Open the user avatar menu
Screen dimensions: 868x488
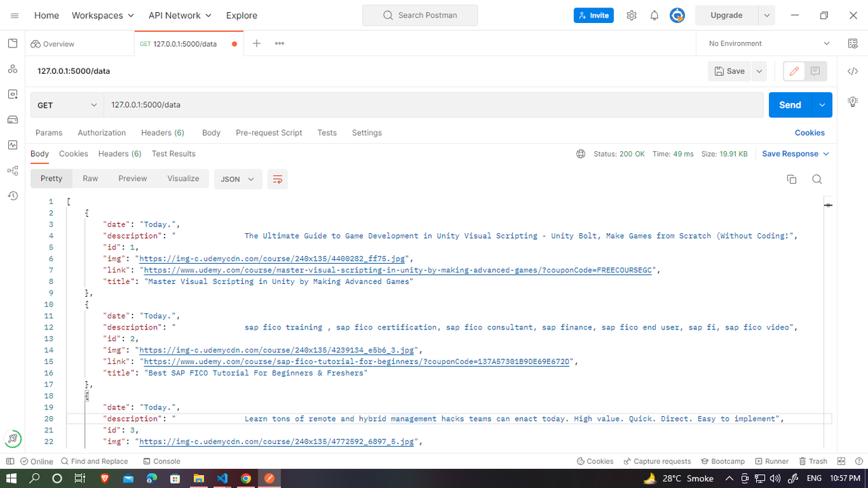[x=677, y=15]
